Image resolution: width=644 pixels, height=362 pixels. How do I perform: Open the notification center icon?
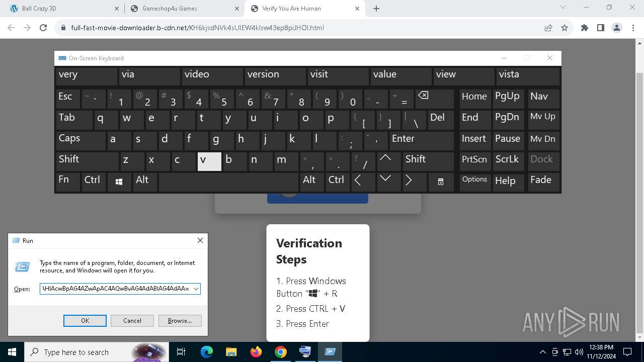pos(627,352)
